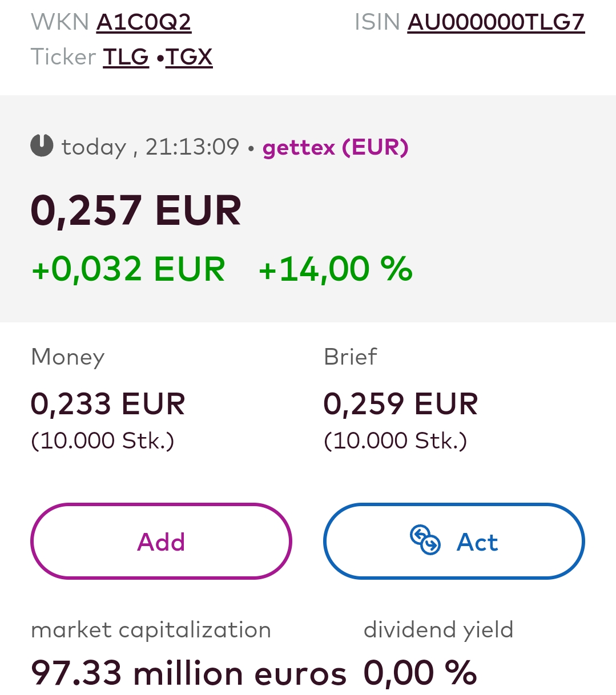Click the today, 21:13:09 timestamp text

pos(150,147)
